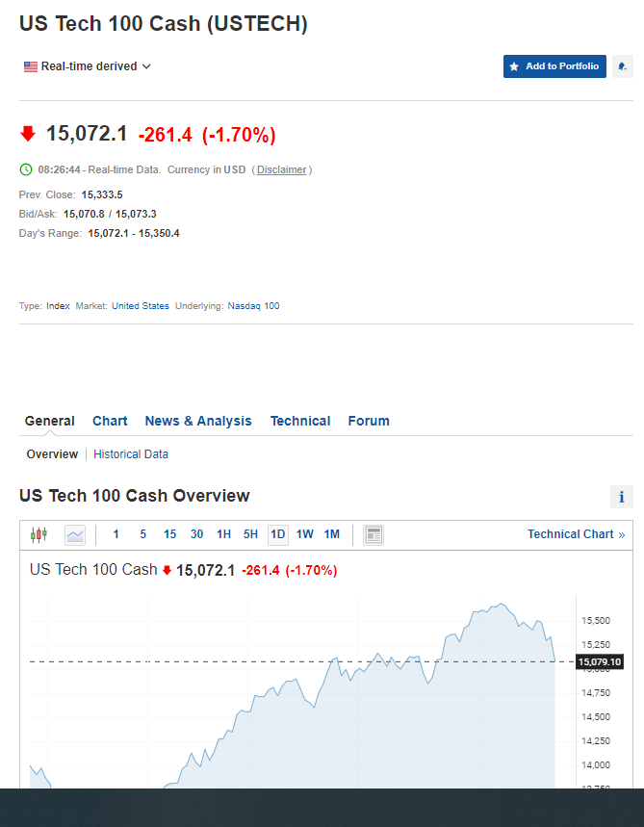
Task: Open the Disclaimer link
Action: (x=281, y=169)
